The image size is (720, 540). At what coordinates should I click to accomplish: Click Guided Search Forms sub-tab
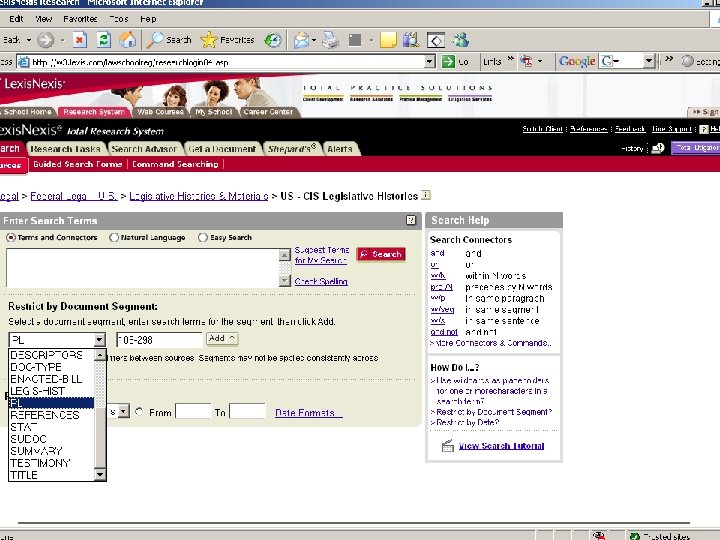[78, 164]
